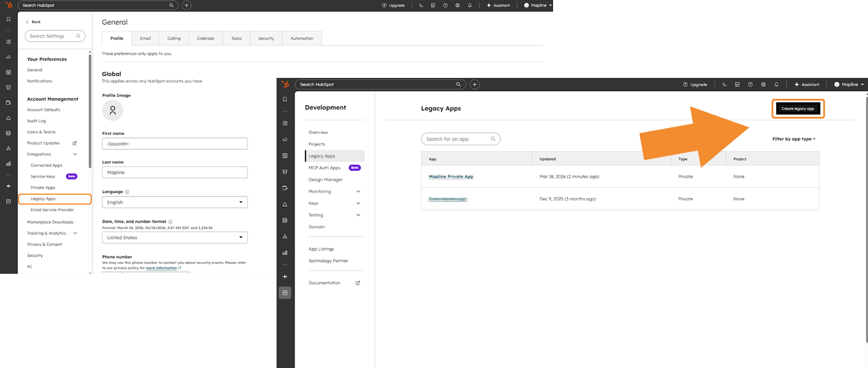Switch to the Automation tab
The width and height of the screenshot is (868, 368).
coord(302,38)
